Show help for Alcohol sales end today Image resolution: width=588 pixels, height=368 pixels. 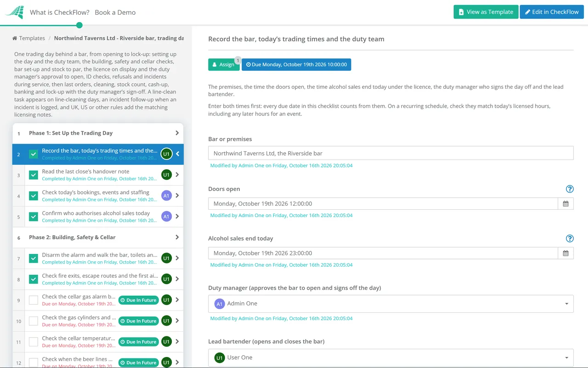(570, 238)
